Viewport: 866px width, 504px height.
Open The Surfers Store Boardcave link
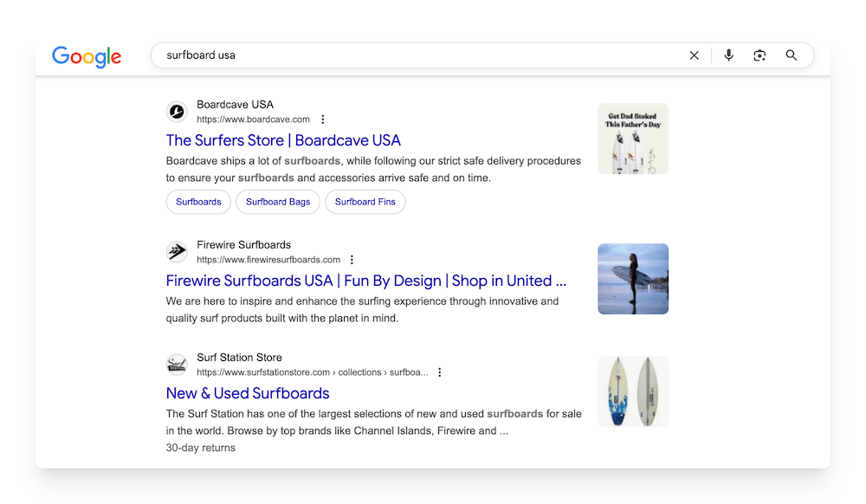pos(283,140)
